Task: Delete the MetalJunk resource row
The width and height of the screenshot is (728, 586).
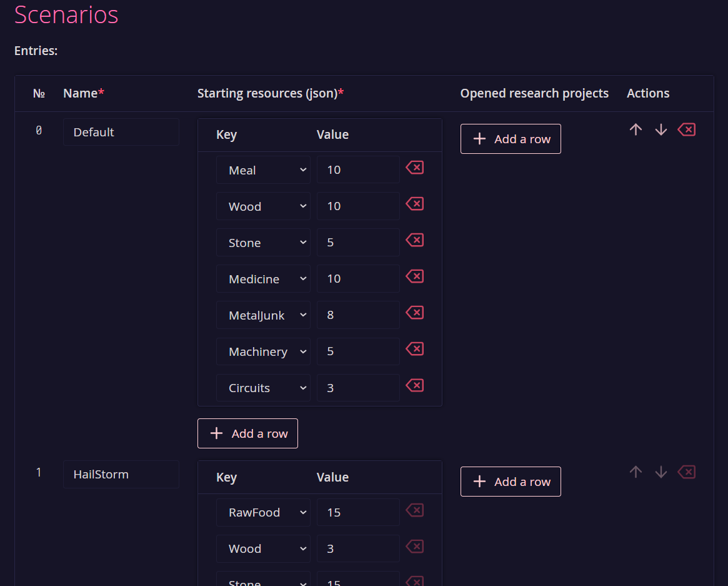Action: point(414,313)
